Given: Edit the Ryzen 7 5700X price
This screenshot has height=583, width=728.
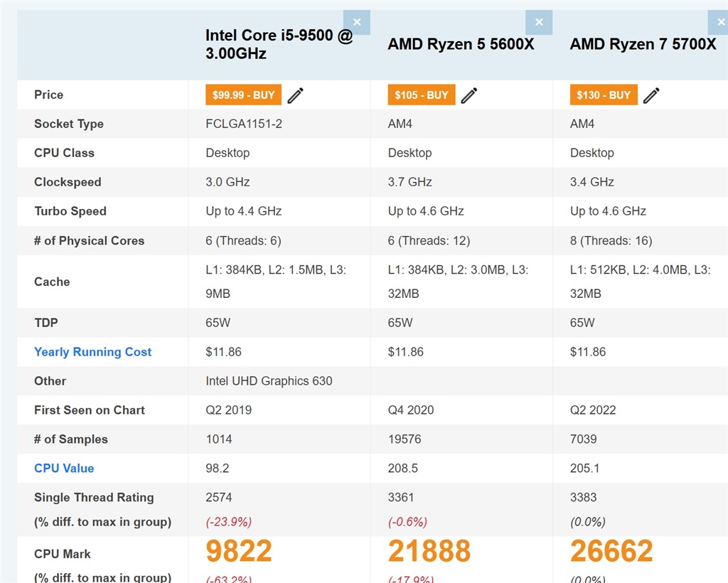Looking at the screenshot, I should click(651, 95).
